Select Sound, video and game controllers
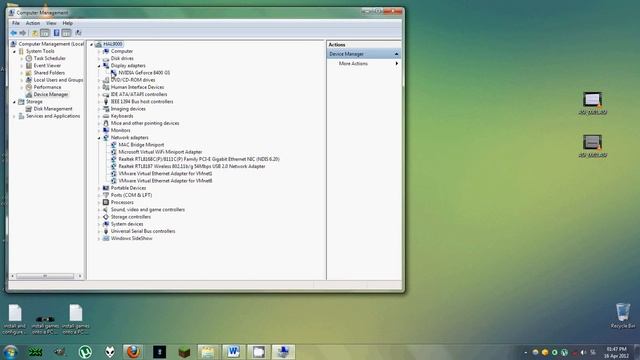 [148, 210]
